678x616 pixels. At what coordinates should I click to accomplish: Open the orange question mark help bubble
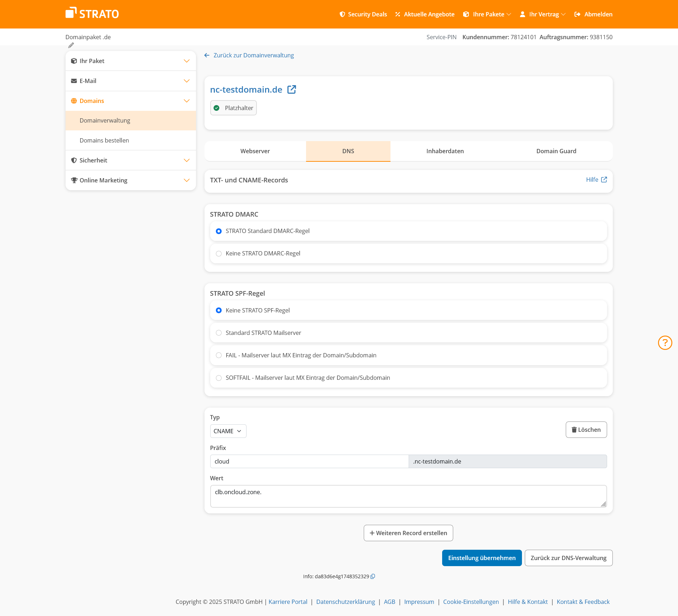click(x=665, y=343)
